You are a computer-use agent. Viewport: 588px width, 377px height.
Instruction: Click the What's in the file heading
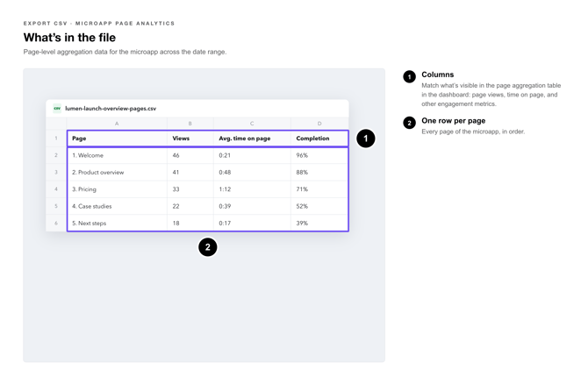(x=69, y=38)
